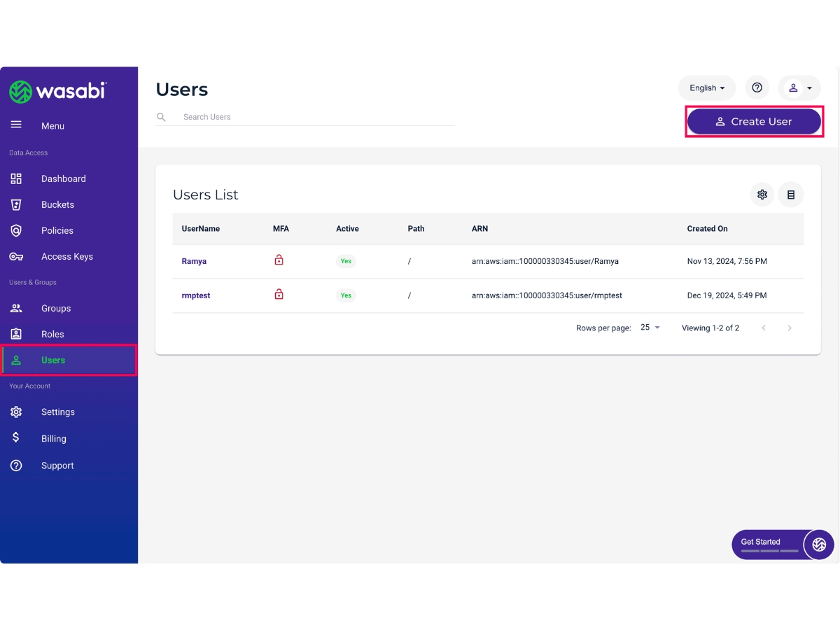Click the MFA lock icon for rmptest
The width and height of the screenshot is (840, 630).
279,295
